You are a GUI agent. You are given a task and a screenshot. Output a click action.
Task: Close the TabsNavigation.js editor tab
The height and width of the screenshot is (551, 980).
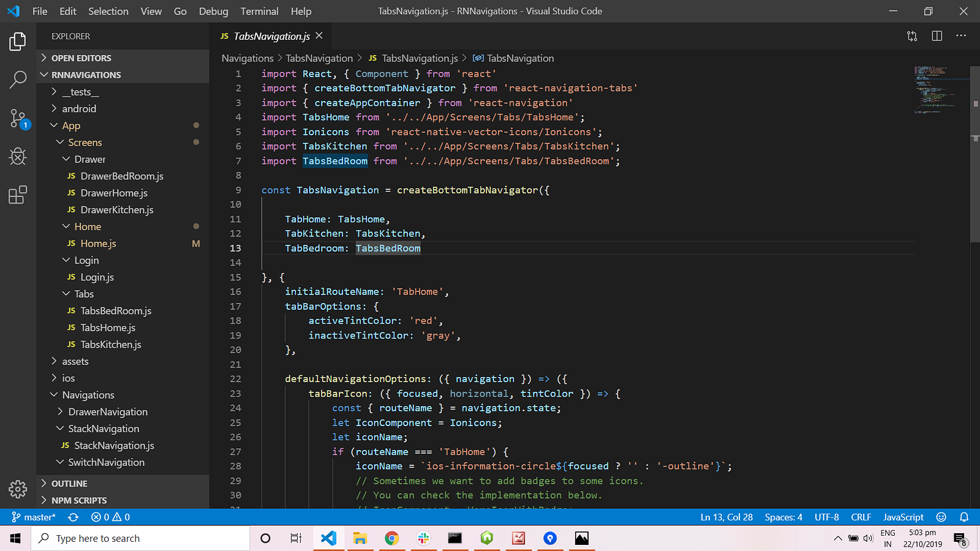[319, 36]
